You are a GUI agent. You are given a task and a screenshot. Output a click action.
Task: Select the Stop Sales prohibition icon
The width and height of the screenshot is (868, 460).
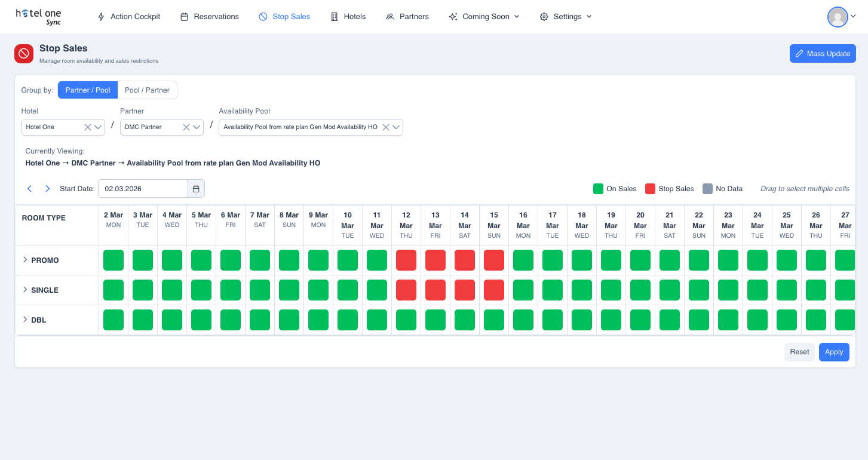pyautogui.click(x=262, y=16)
